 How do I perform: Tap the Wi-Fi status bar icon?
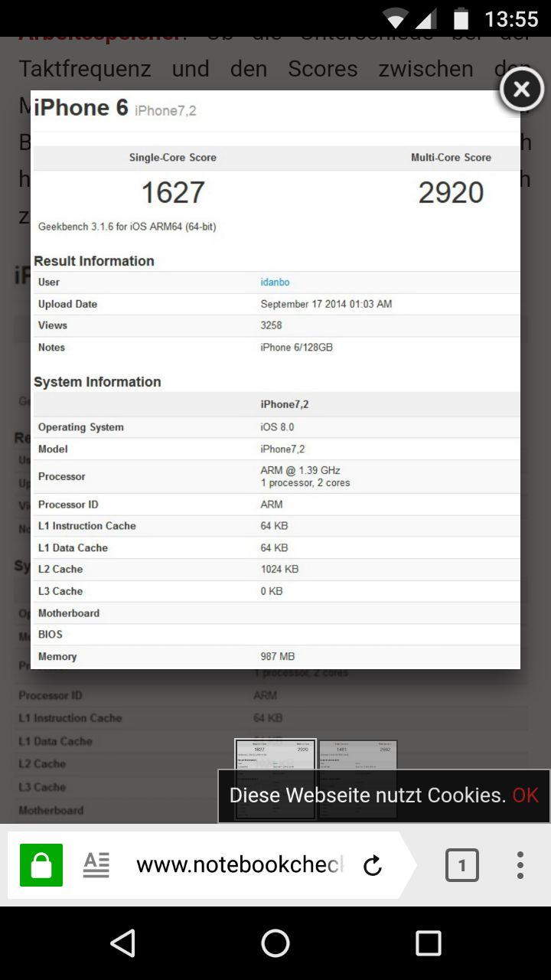click(396, 18)
